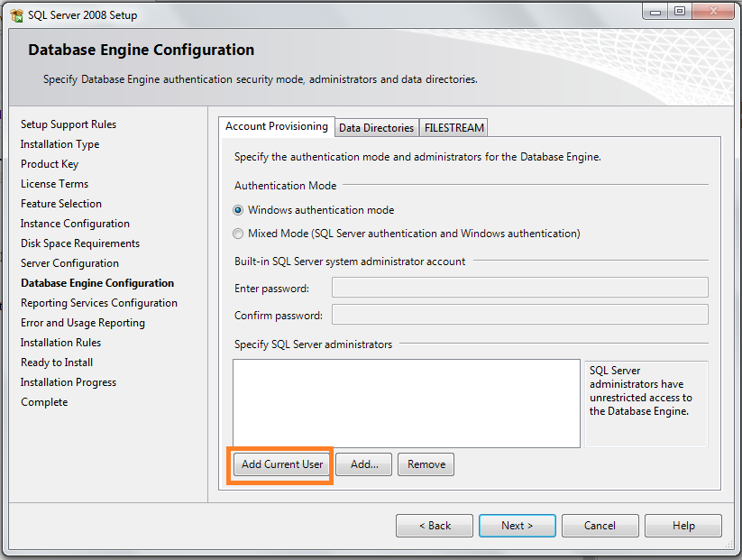
Task: Select the Reporting Services Configuration step
Action: 99,303
